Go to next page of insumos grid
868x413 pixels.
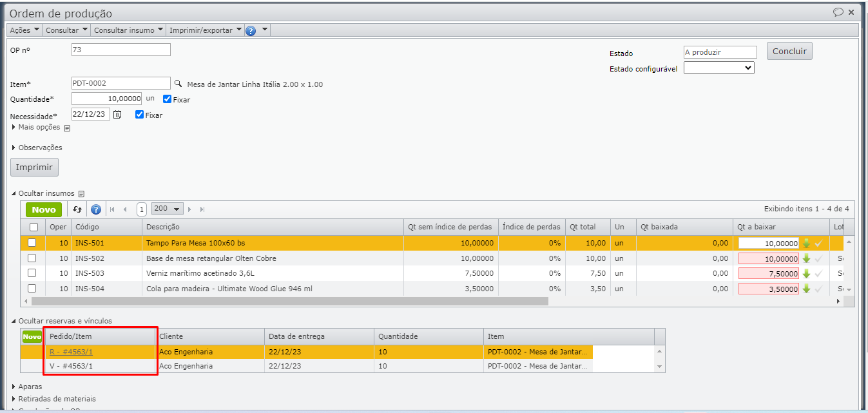click(191, 209)
